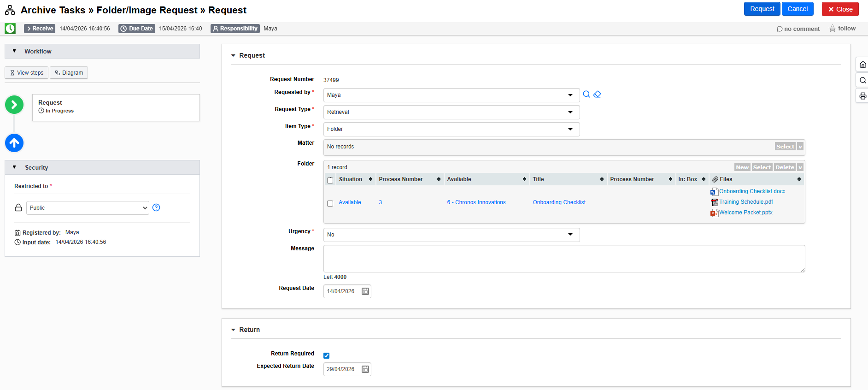Collapse the Security panel
Image resolution: width=868 pixels, height=390 pixels.
pos(14,167)
